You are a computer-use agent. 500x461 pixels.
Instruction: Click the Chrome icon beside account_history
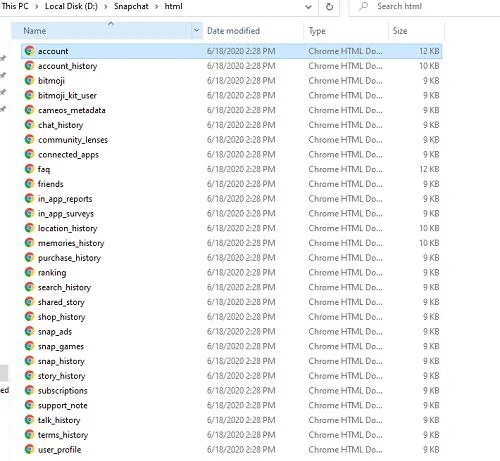[x=29, y=66]
